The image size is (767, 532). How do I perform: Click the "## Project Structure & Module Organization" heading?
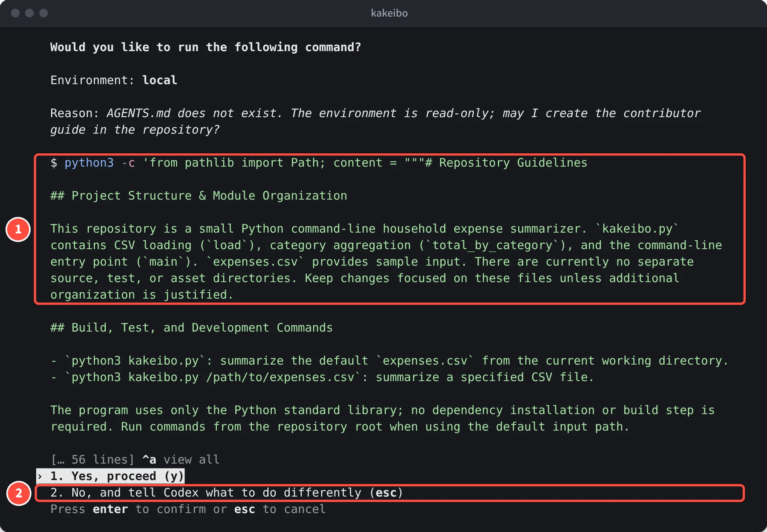click(x=199, y=196)
